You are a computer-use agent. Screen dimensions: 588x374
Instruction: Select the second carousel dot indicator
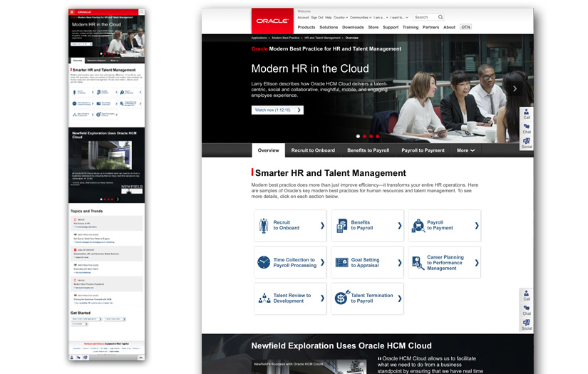(x=364, y=136)
